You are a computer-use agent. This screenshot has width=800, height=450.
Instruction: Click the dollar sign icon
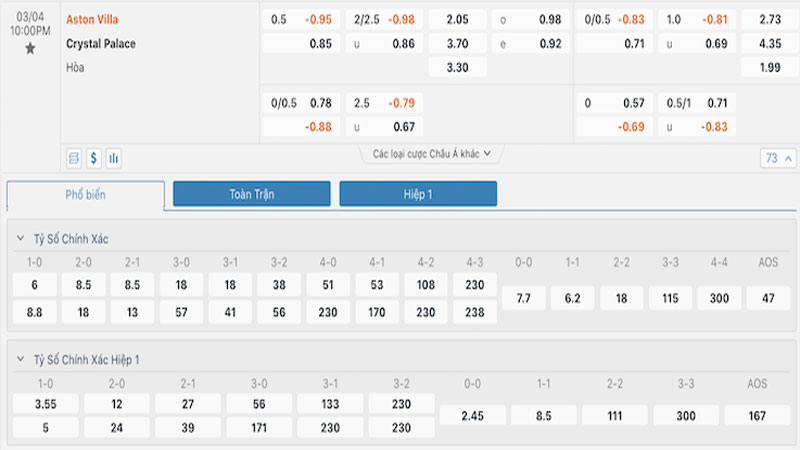(93, 158)
